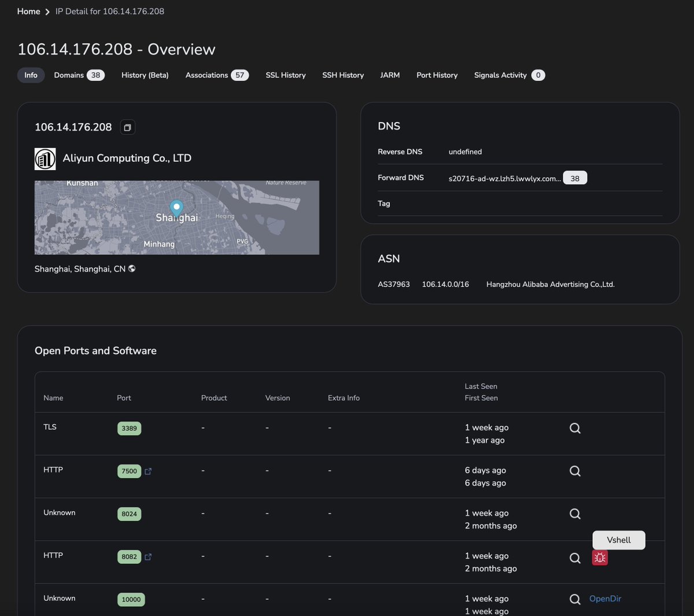Open the search icon for port 7500
The image size is (694, 616).
(575, 471)
